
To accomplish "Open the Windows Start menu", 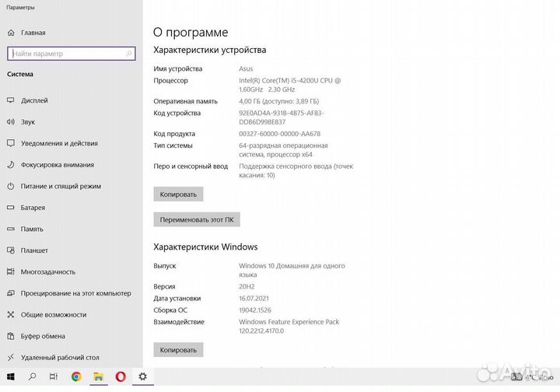I will click(x=11, y=376).
